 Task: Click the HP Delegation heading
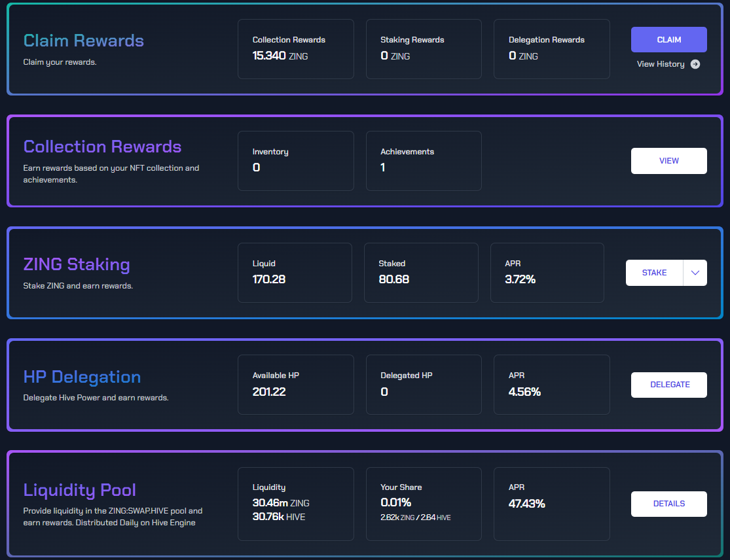click(x=82, y=377)
